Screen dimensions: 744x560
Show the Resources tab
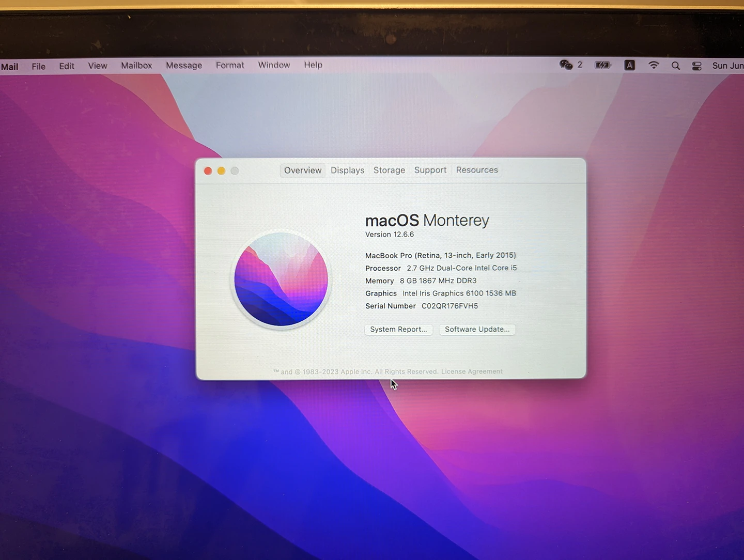pyautogui.click(x=477, y=170)
